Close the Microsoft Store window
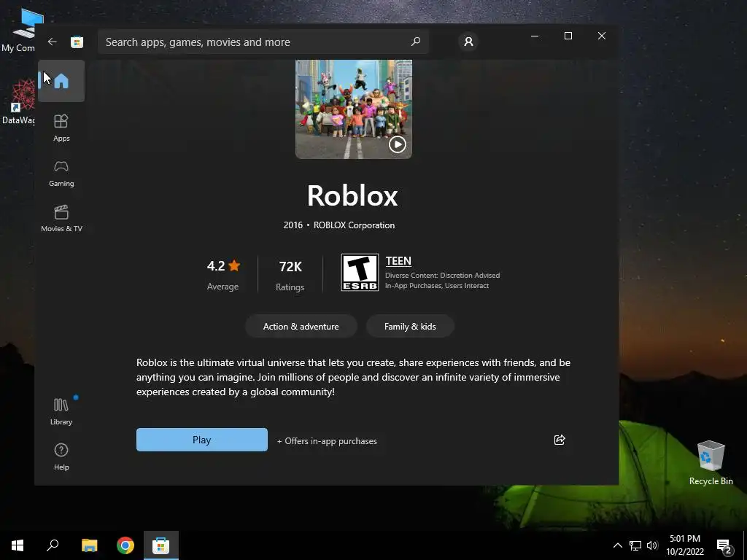This screenshot has width=747, height=560. [x=602, y=36]
